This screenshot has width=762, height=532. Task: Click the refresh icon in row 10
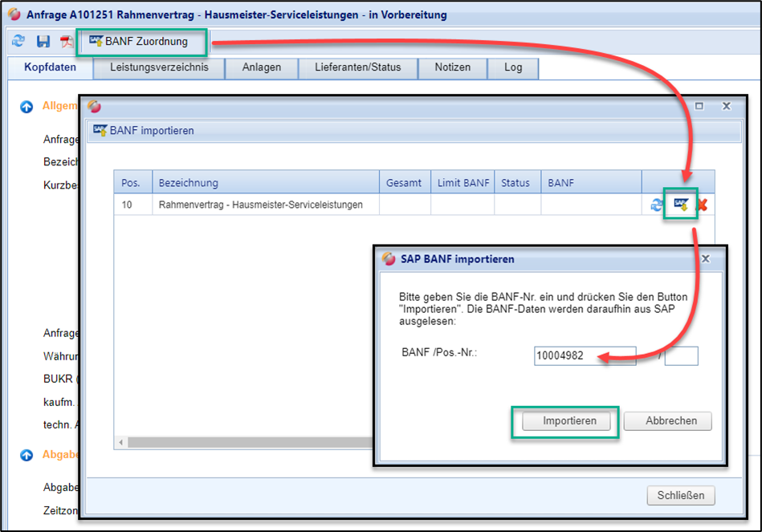coord(657,205)
